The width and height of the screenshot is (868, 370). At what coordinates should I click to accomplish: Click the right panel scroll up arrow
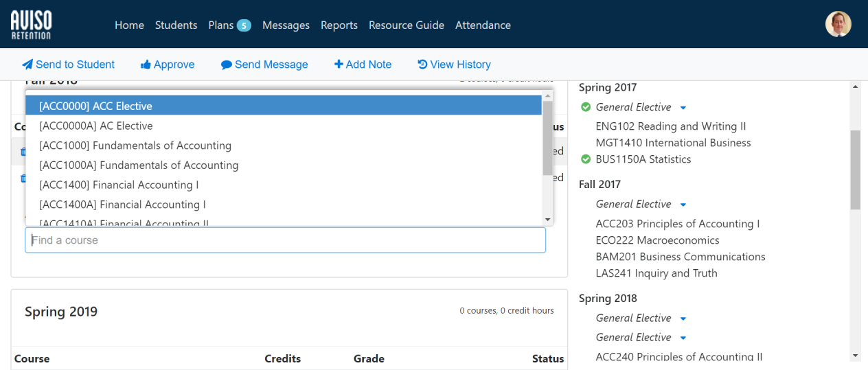tap(855, 86)
